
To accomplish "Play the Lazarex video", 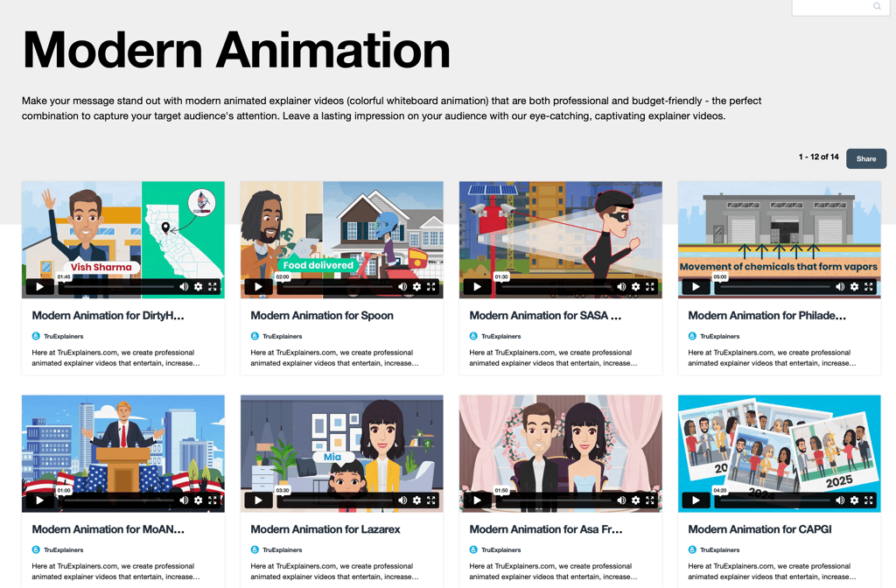I will click(x=258, y=500).
